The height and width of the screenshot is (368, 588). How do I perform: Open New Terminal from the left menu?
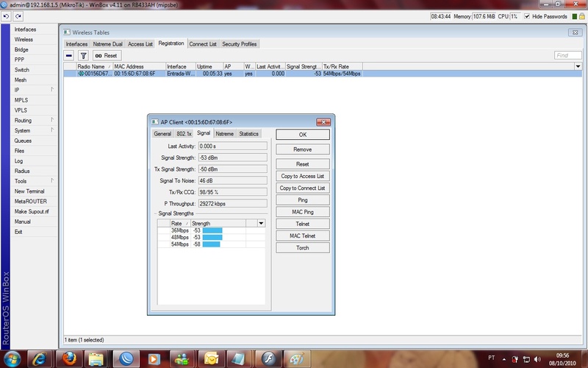[x=29, y=191]
